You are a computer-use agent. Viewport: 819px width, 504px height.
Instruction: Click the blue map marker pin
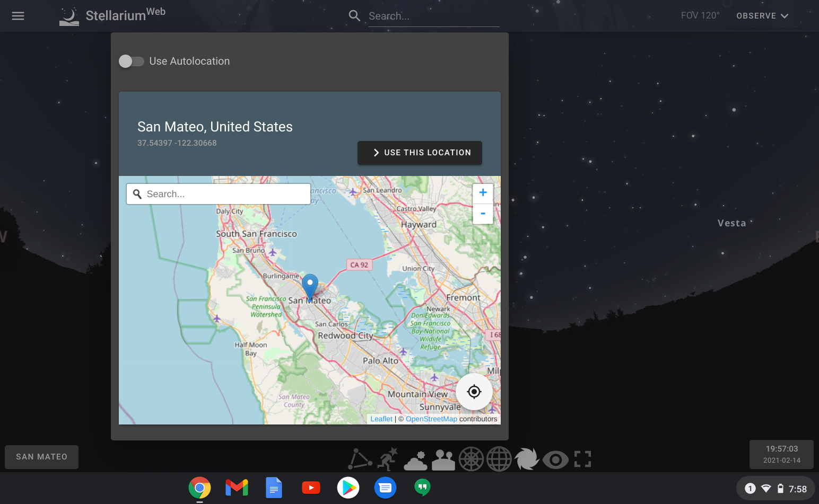(x=310, y=287)
